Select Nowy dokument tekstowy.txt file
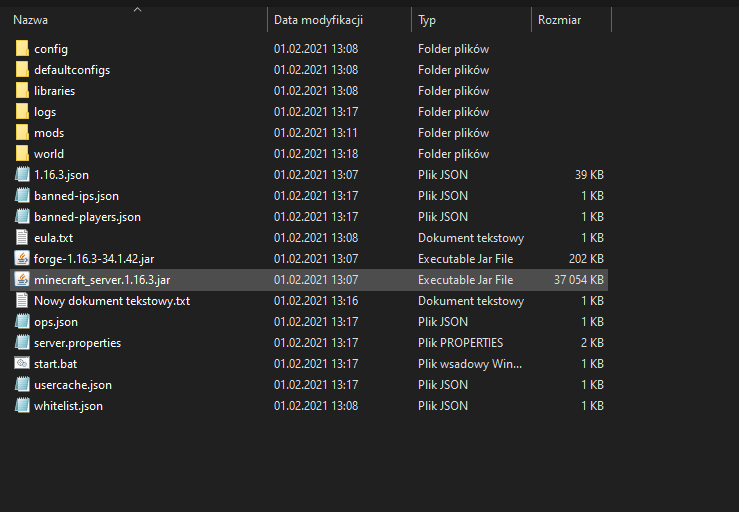Screen dimensions: 739x512 point(111,301)
